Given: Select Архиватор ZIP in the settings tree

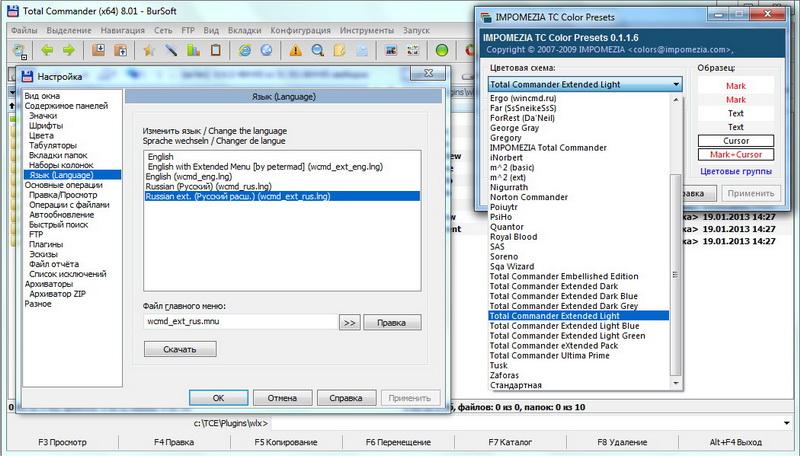Looking at the screenshot, I should click(57, 294).
